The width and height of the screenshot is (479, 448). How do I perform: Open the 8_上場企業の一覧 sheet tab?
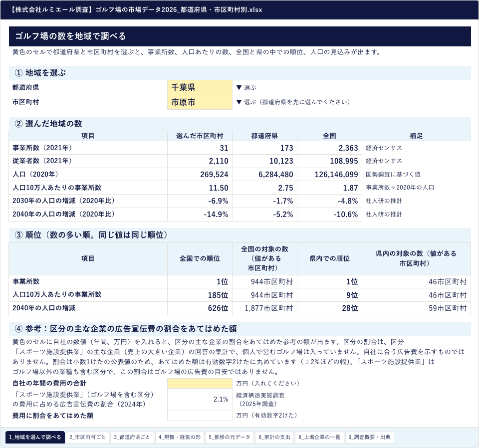319,437
